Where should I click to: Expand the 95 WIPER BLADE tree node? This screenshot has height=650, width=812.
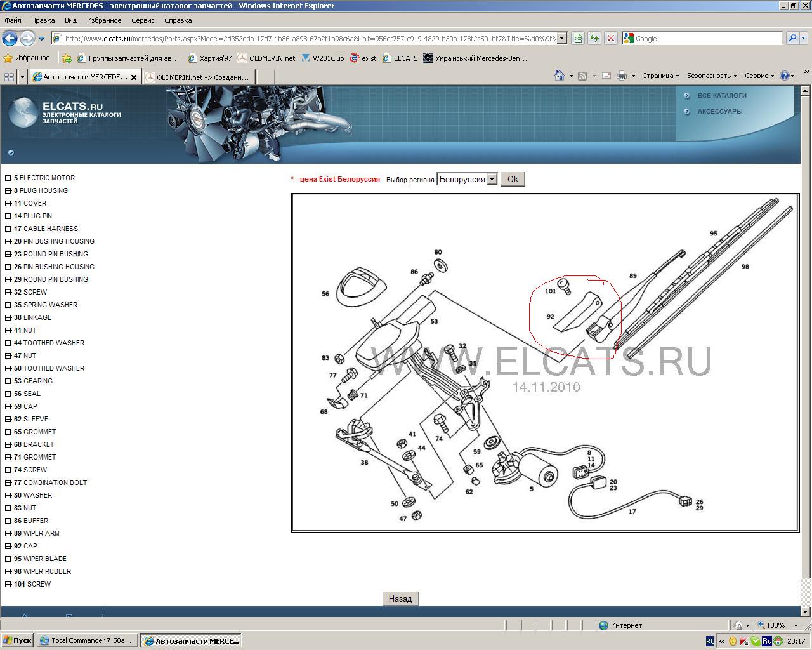[x=8, y=559]
